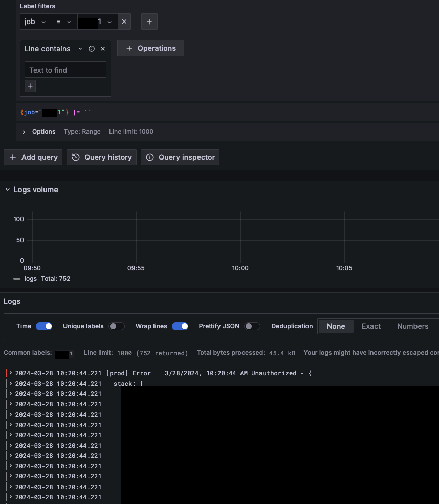439x504 pixels.
Task: Add another text filter in Line contains
Action: [x=30, y=86]
